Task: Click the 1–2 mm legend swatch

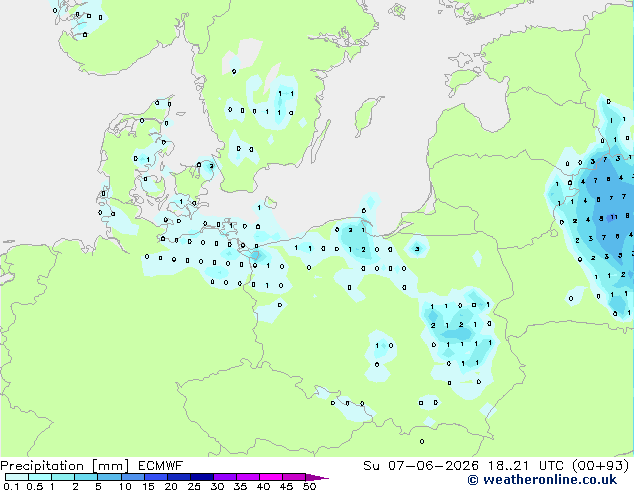Action: click(63, 477)
